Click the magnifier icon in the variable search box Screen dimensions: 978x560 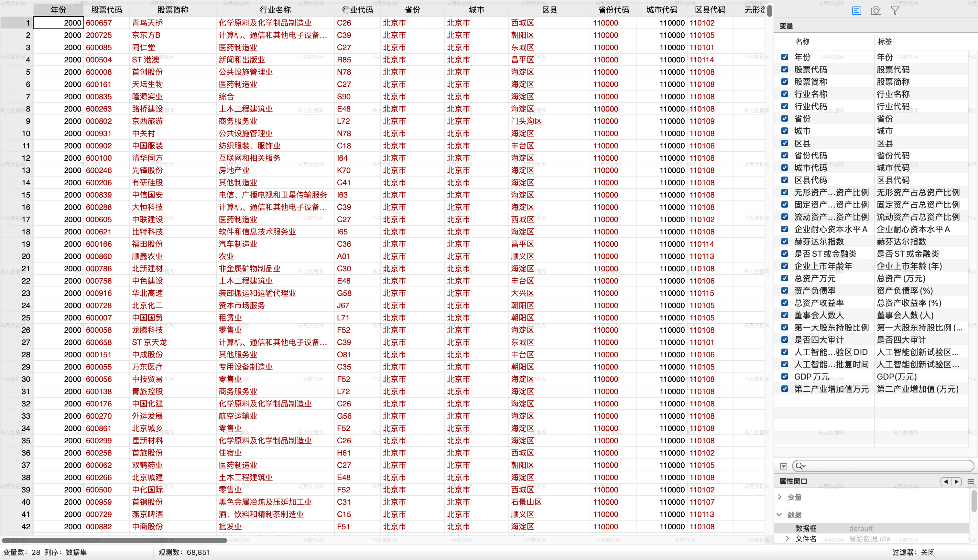tap(800, 466)
